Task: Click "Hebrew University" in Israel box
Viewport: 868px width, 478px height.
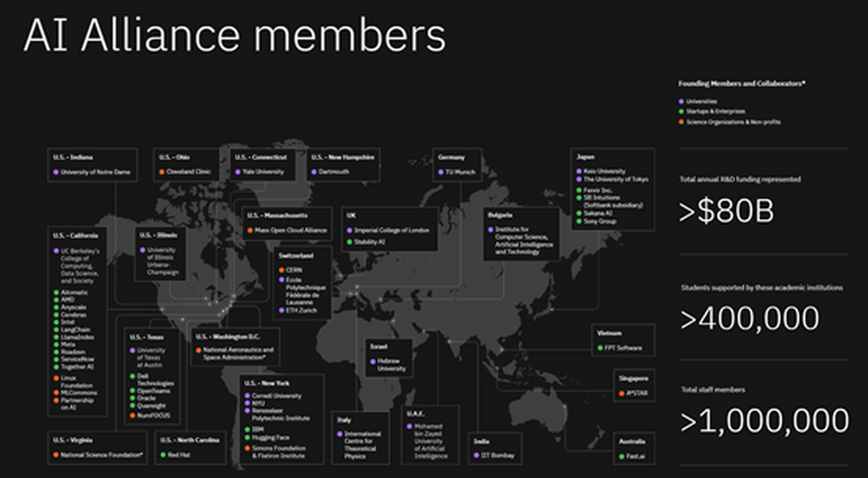Action: point(391,365)
